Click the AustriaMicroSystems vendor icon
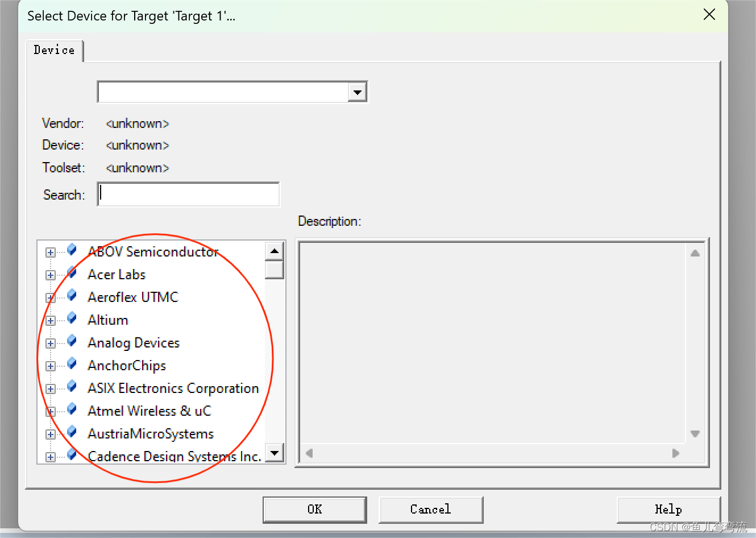Screen dimensions: 756x538 click(x=72, y=432)
